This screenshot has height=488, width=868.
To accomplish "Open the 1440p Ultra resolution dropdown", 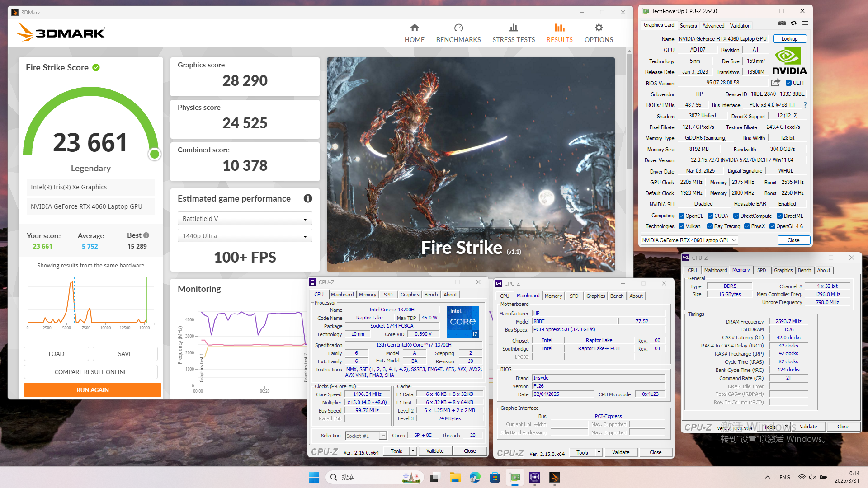I will click(245, 236).
